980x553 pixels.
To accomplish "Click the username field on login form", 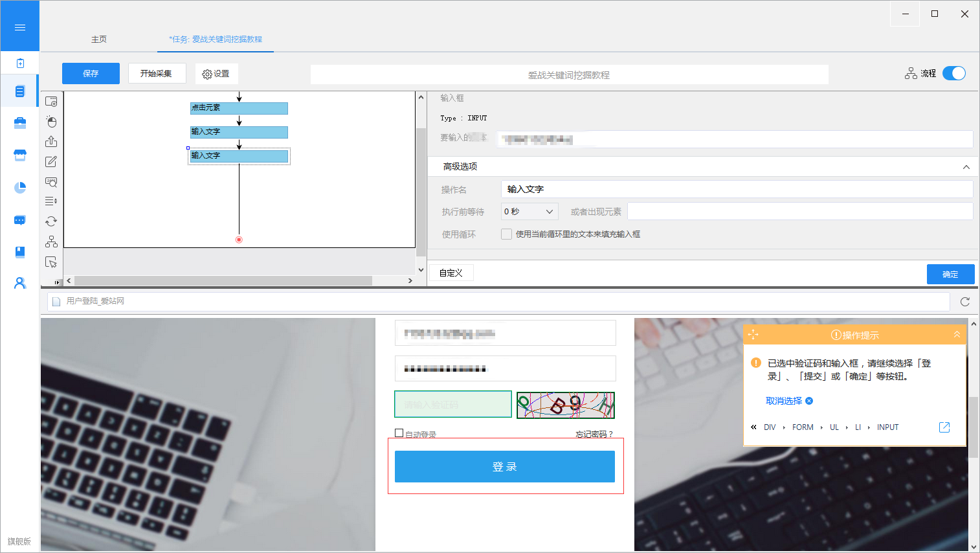I will [x=505, y=333].
